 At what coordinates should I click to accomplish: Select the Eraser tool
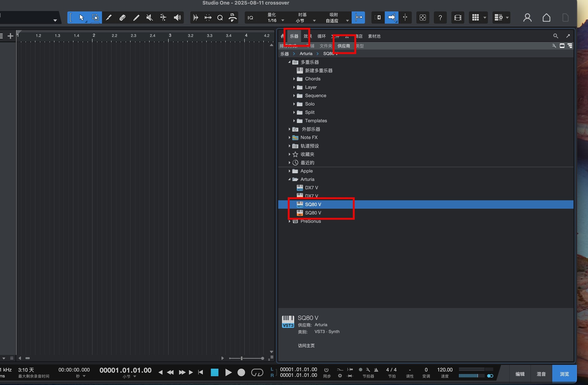122,17
